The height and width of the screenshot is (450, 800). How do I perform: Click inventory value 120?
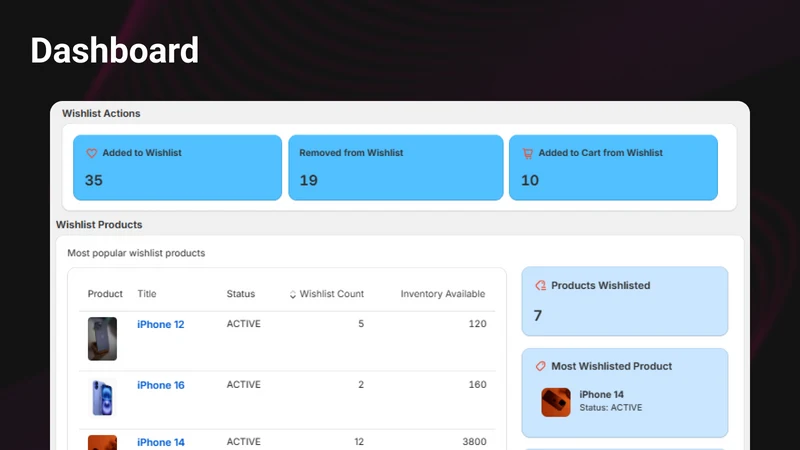(478, 324)
